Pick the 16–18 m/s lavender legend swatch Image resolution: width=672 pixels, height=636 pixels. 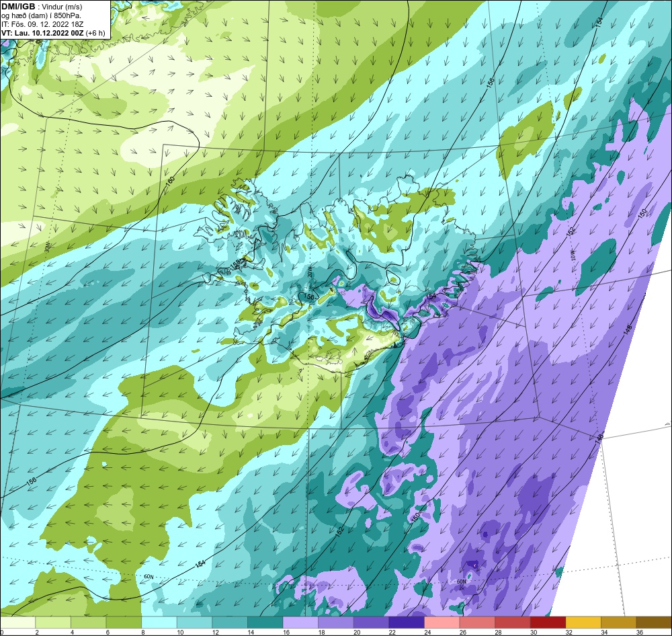pos(301,623)
